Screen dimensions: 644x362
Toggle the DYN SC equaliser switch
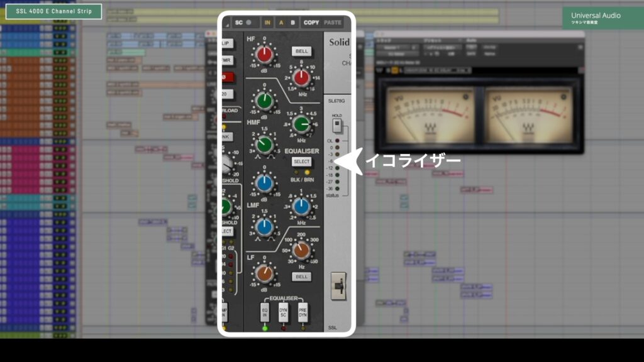click(284, 312)
